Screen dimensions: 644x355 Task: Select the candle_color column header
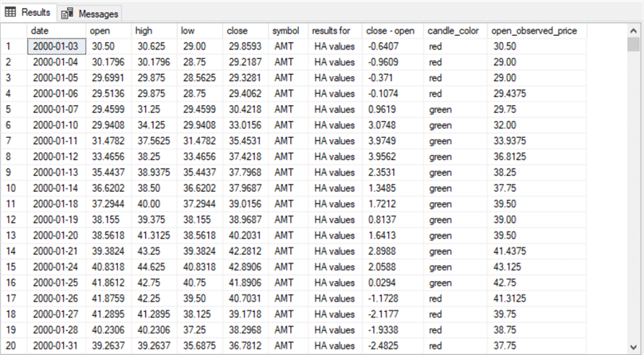click(x=455, y=31)
